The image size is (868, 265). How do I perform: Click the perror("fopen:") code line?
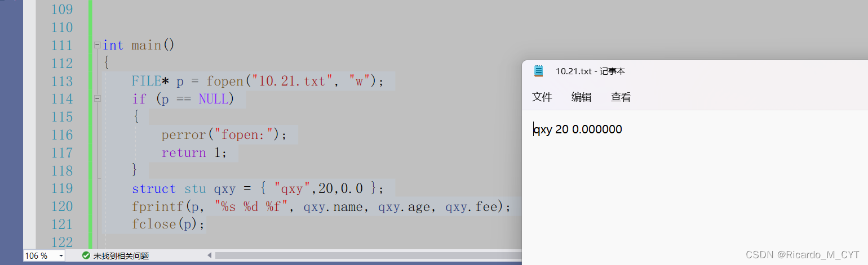pyautogui.click(x=224, y=135)
